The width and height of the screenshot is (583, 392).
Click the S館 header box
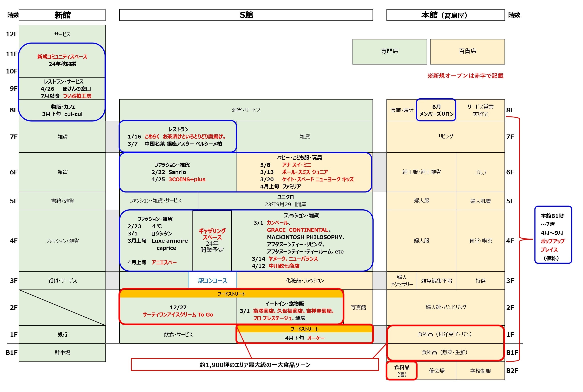[246, 15]
